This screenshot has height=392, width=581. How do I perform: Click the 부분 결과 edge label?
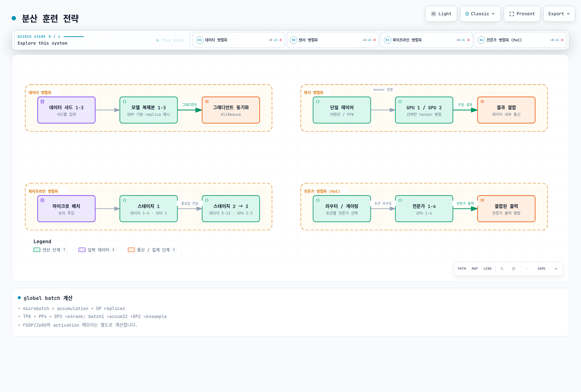pos(465,105)
